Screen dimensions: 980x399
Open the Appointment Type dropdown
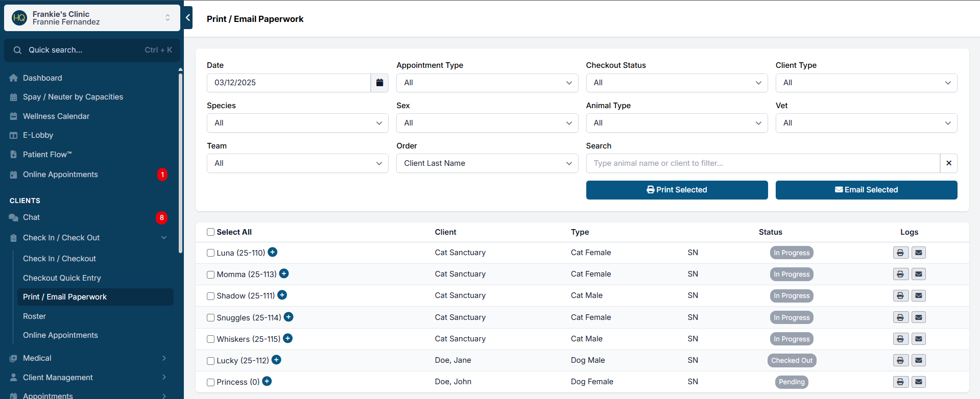pos(487,83)
